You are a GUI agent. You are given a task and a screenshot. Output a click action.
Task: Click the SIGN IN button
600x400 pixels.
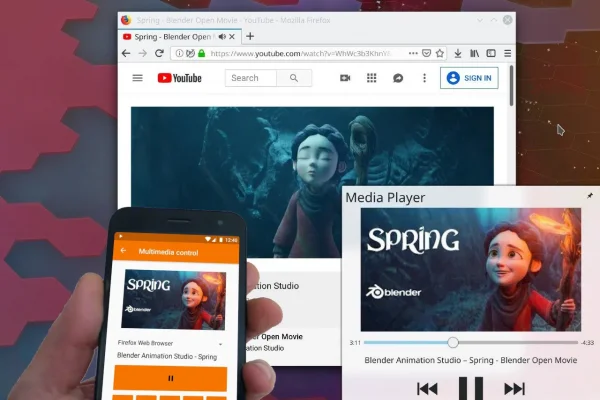pos(469,78)
